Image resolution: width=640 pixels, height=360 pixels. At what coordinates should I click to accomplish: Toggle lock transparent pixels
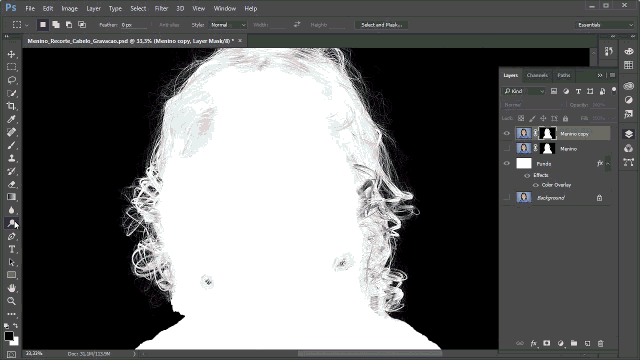click(x=521, y=118)
